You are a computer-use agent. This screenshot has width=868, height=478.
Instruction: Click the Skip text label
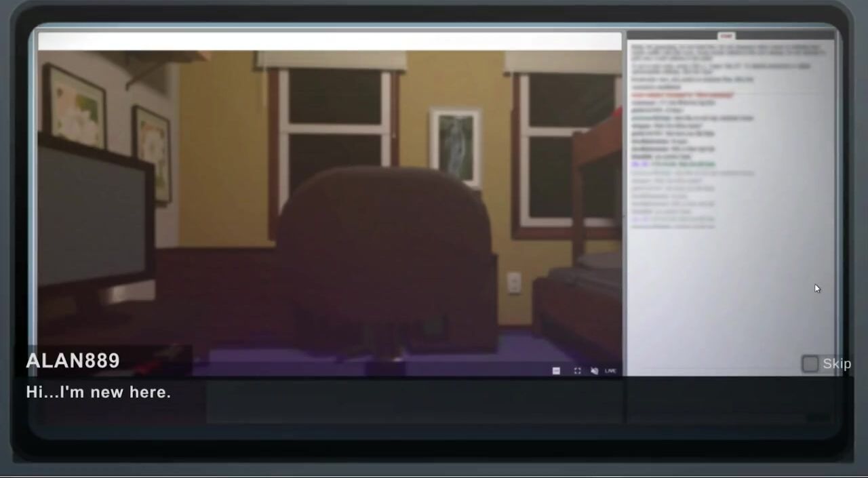837,364
